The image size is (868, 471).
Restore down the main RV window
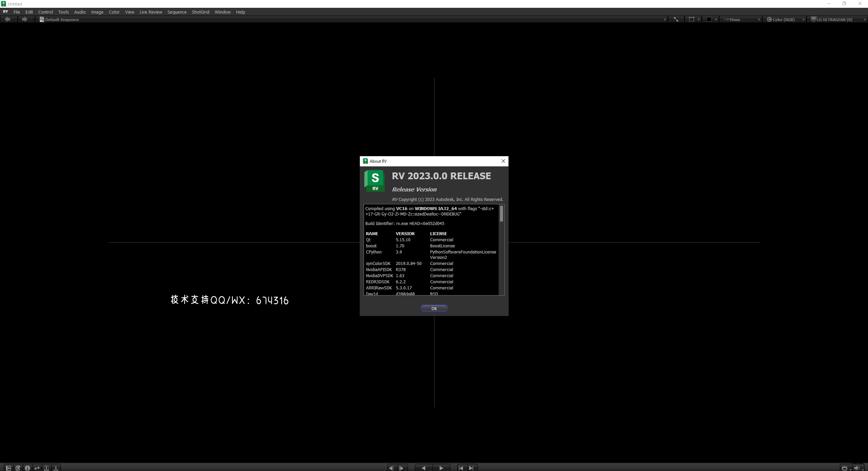point(844,4)
